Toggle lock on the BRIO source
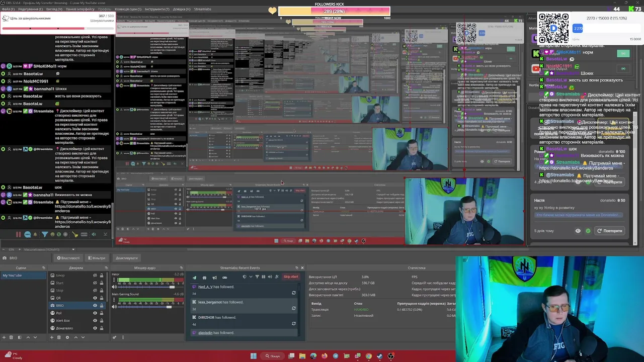The height and width of the screenshot is (362, 644). pos(102,306)
